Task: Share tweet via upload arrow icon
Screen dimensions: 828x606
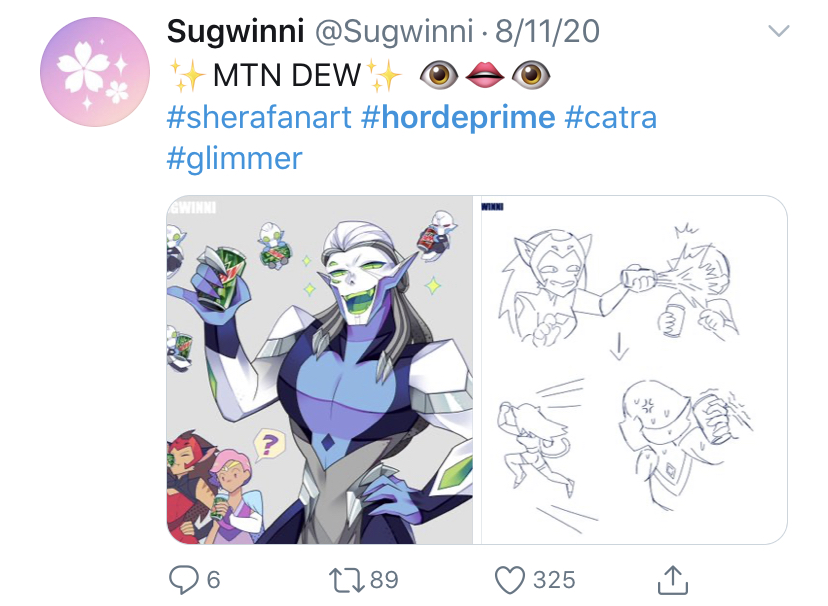Action: 673,580
